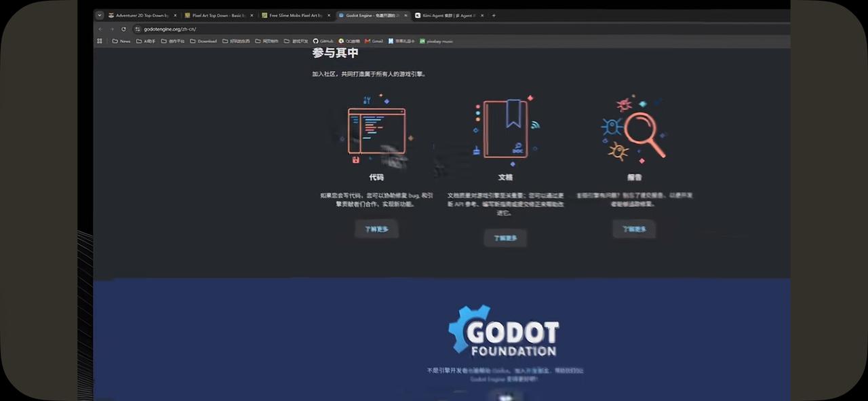This screenshot has width=868, height=401.
Task: Click the 了解更多 button under 代码
Action: click(376, 229)
